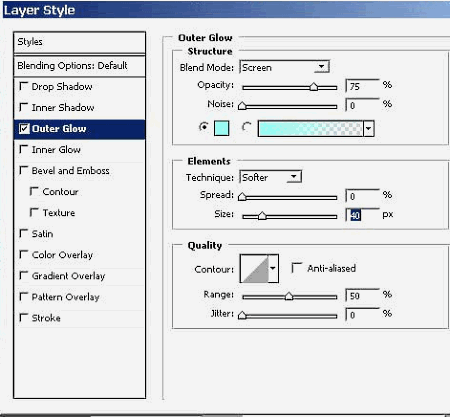Screen dimensions: 450x417
Task: Click the Jitter value field
Action: pos(363,314)
